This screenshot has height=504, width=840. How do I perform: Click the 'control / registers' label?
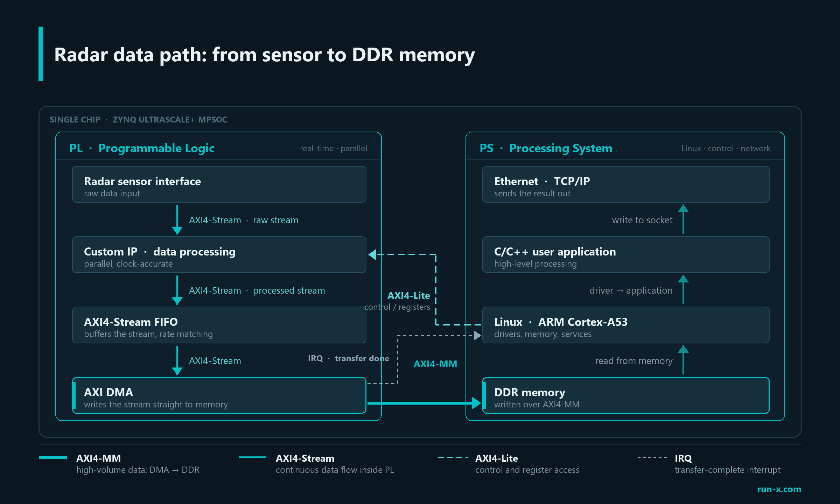(x=397, y=307)
